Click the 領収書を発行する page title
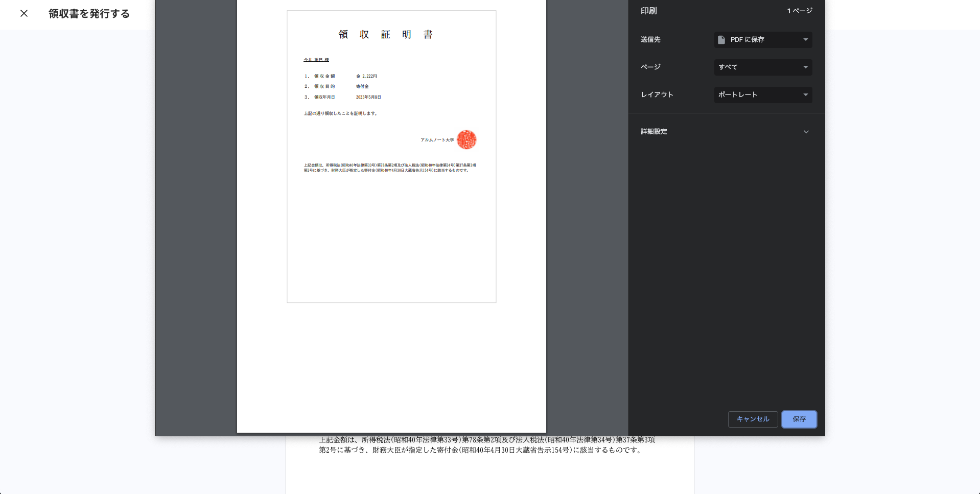980x494 pixels. tap(89, 14)
